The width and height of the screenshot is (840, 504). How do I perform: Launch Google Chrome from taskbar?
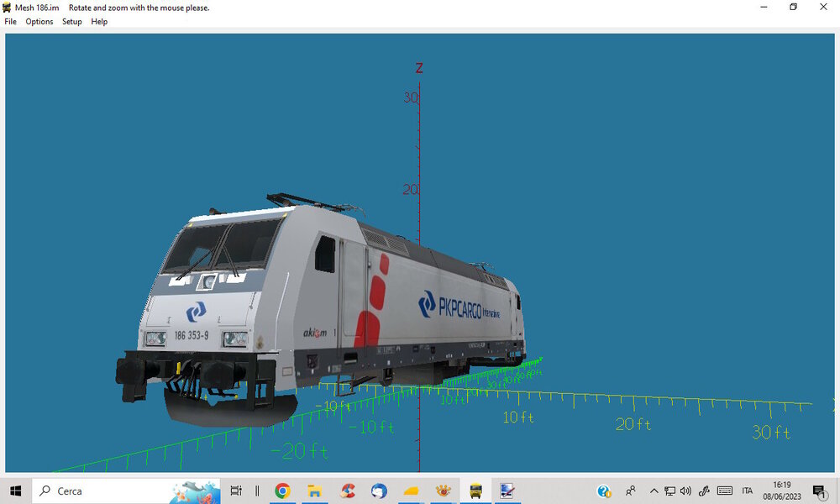pos(282,491)
